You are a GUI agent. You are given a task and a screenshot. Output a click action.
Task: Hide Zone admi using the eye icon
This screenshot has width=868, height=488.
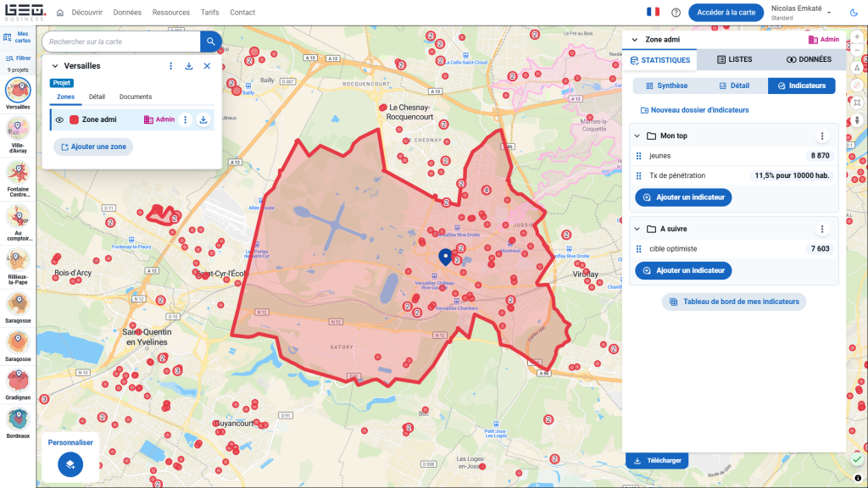click(x=60, y=120)
